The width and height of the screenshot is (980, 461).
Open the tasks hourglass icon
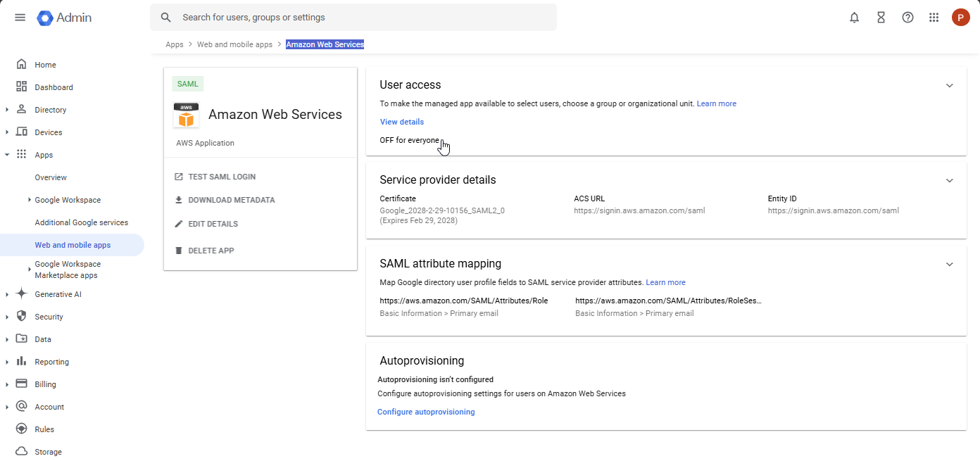(x=881, y=18)
